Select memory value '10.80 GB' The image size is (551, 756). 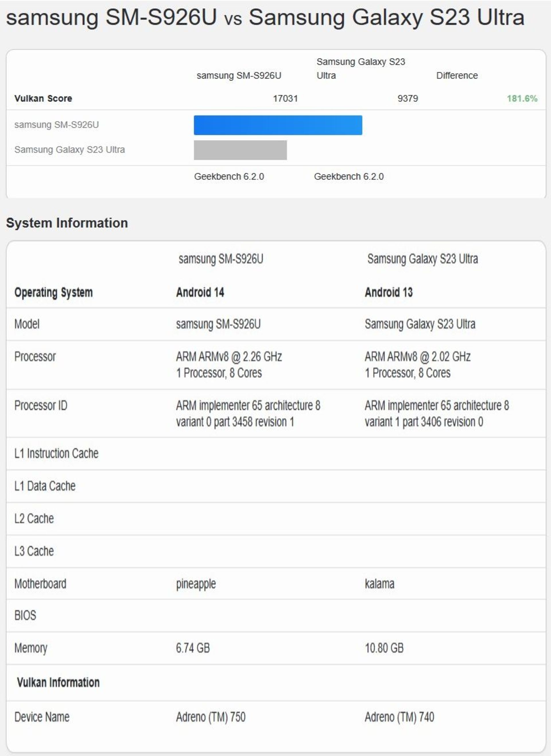tap(384, 648)
